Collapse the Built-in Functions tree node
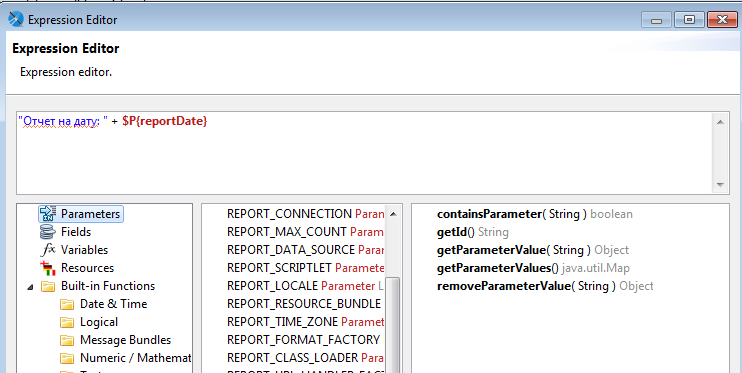The height and width of the screenshot is (373, 742). (x=30, y=287)
